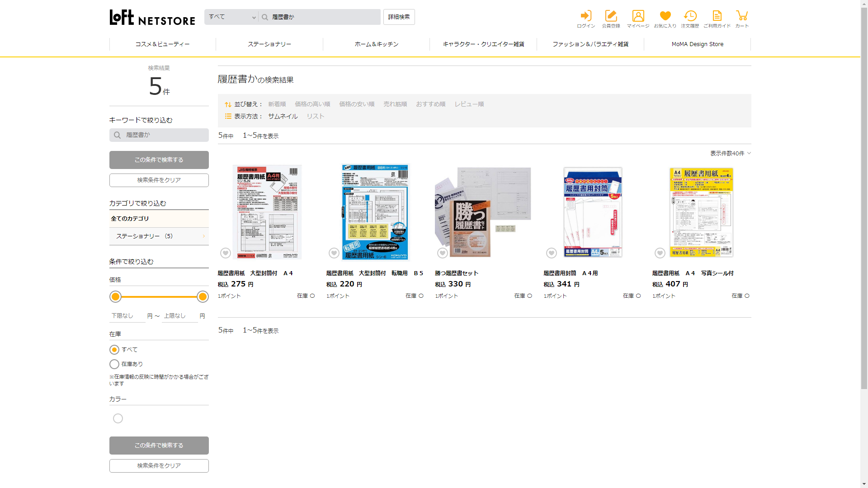Open the My Page icon
This screenshot has height=488, width=868.
638,16
